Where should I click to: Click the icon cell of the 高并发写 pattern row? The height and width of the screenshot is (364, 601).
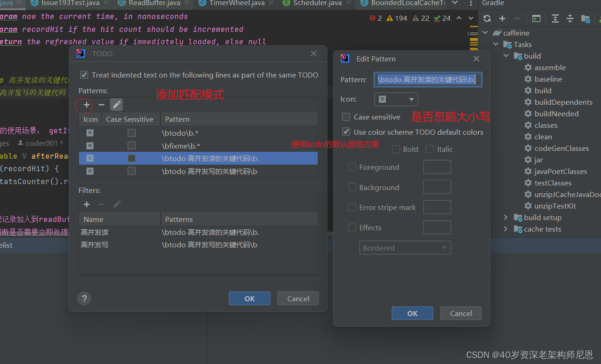coord(90,171)
